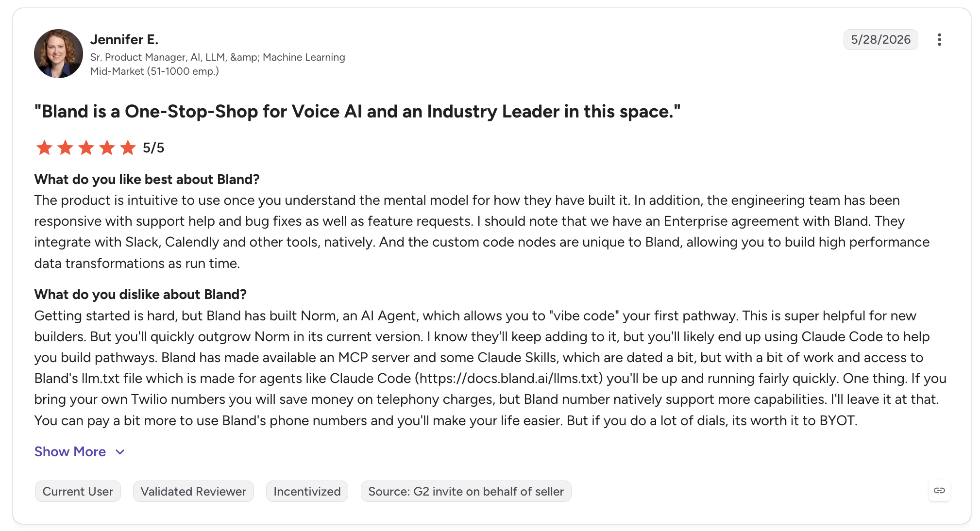Image resolution: width=980 pixels, height=531 pixels.
Task: Click the third rating star
Action: tap(86, 148)
